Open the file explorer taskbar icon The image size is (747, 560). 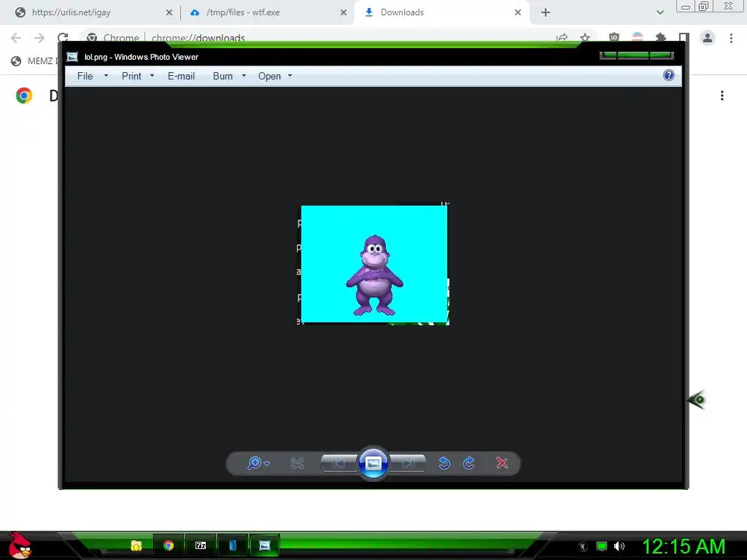(136, 545)
